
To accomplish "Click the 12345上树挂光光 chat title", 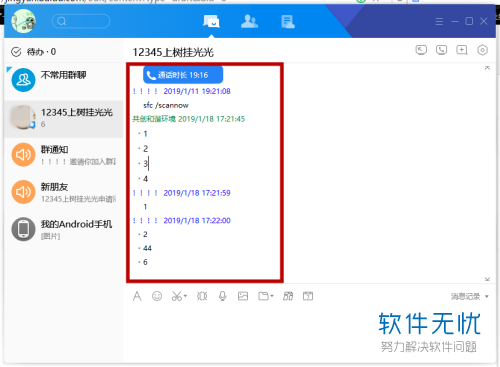I will point(173,52).
